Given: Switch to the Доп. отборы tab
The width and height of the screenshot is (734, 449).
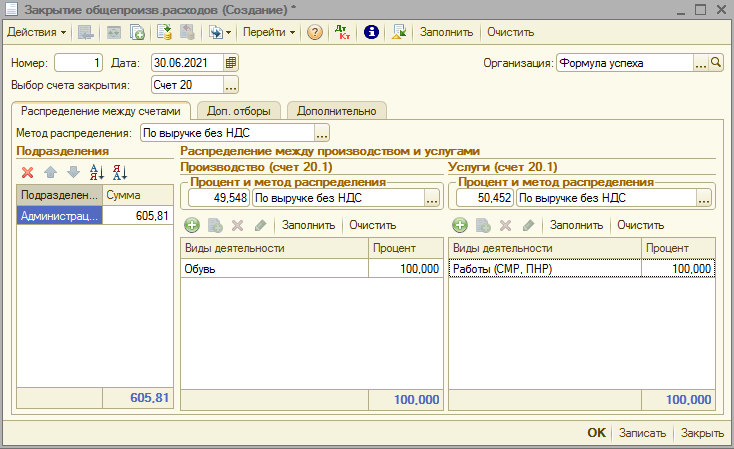Looking at the screenshot, I should click(x=238, y=110).
